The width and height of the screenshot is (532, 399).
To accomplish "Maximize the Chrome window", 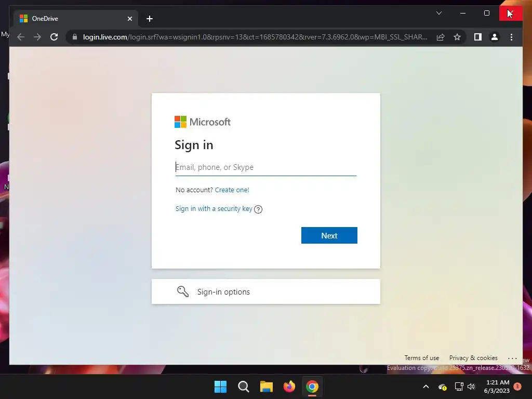I will point(486,13).
